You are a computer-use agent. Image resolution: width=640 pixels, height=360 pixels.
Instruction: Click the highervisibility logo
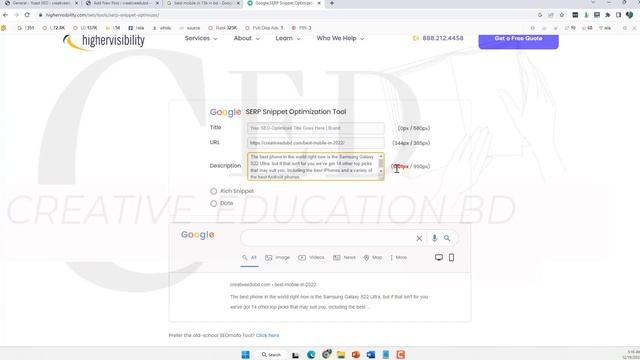(104, 42)
